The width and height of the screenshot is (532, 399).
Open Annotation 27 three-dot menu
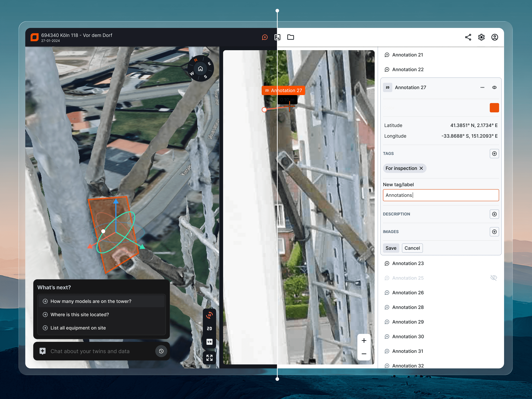(x=482, y=88)
